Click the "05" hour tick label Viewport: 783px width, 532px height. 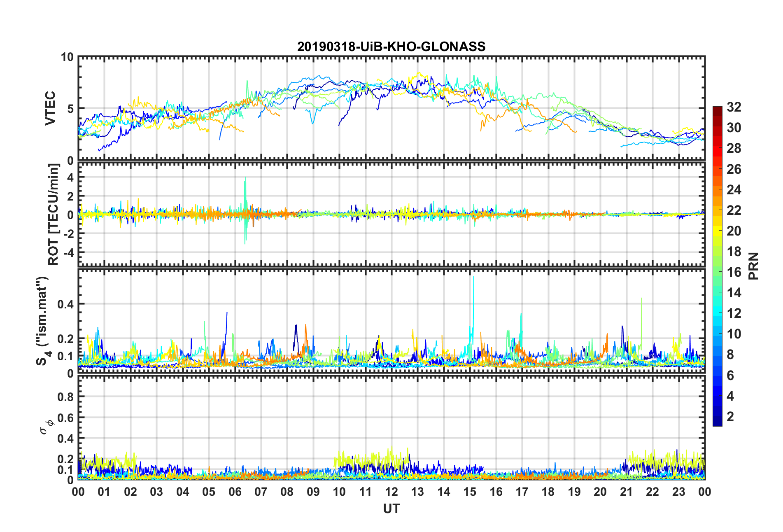209,492
